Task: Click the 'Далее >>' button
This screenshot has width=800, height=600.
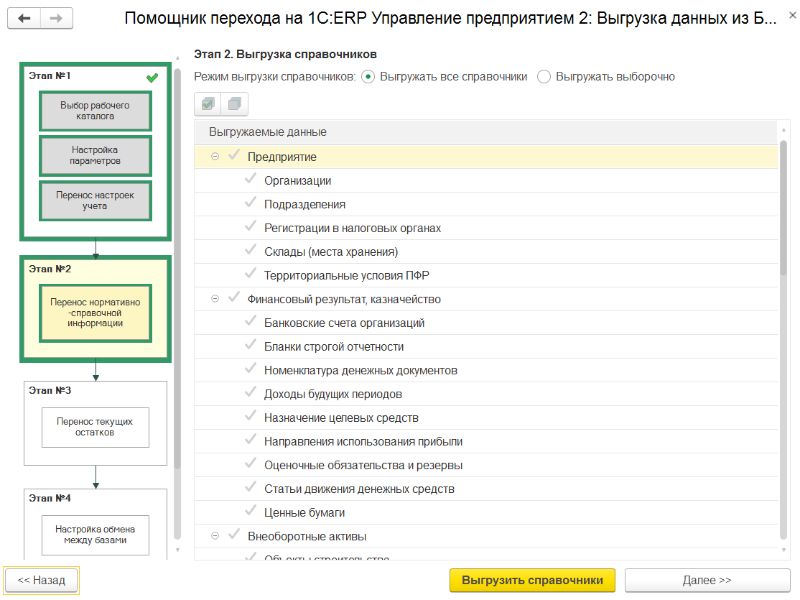Action: coord(707,581)
